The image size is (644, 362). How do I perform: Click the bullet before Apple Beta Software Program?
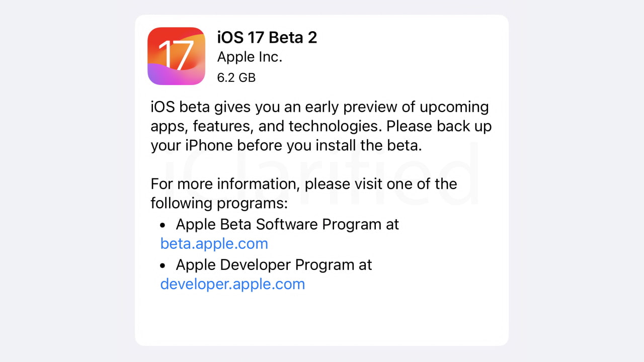coord(163,224)
